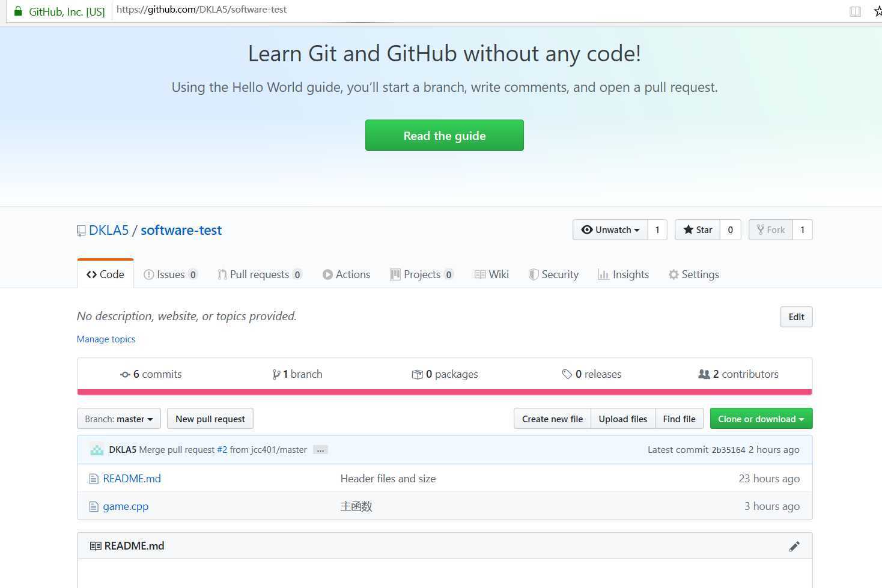Bookmark the page with the star icon
The width and height of the screenshot is (882, 588).
pos(877,11)
